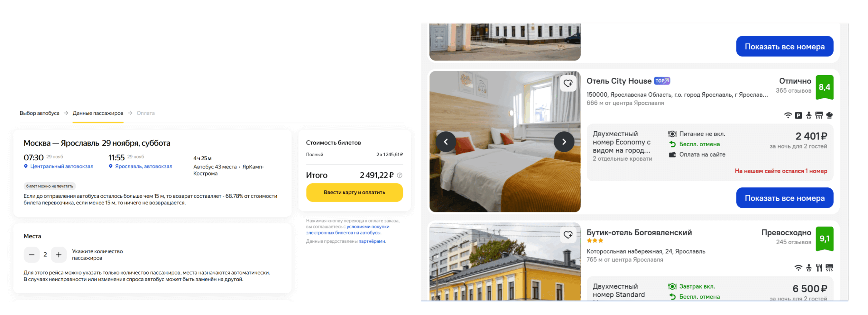
Task: Open the Бутик-отель Богоявленский building photo
Action: point(505,262)
